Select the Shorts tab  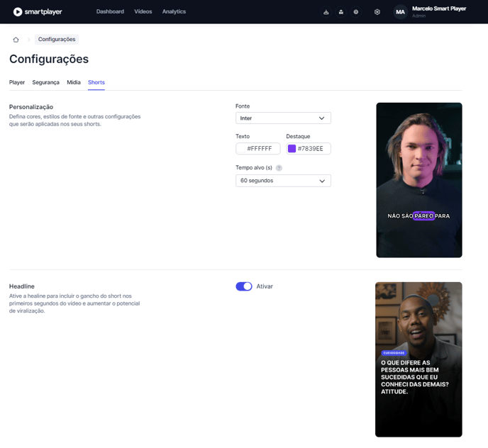tap(96, 82)
